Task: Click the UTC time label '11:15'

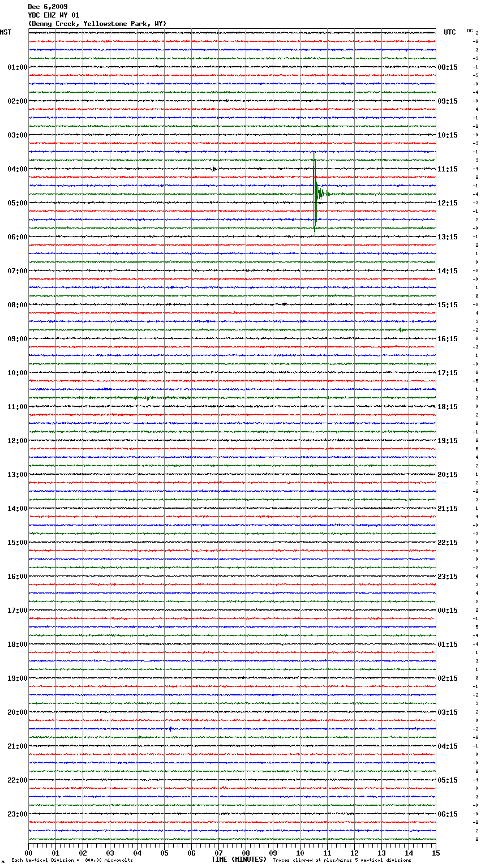Action: point(448,169)
